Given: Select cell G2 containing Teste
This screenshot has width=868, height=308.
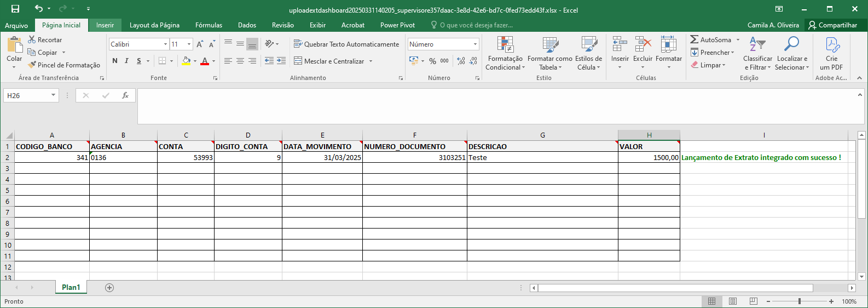Looking at the screenshot, I should [x=542, y=157].
